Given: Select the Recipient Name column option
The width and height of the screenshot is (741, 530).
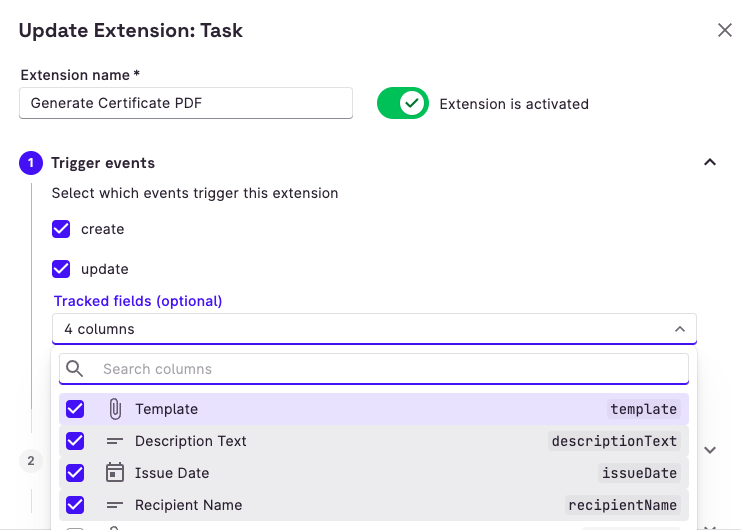Looking at the screenshot, I should click(x=189, y=505).
